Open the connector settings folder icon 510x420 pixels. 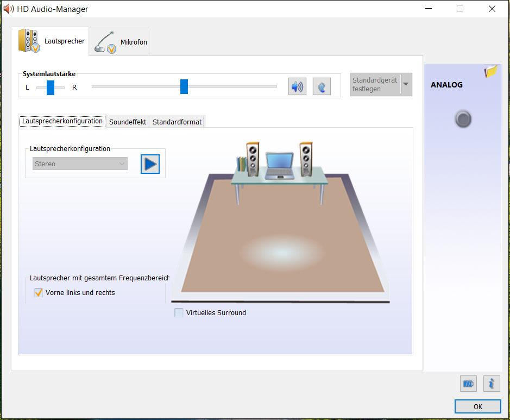pyautogui.click(x=491, y=71)
